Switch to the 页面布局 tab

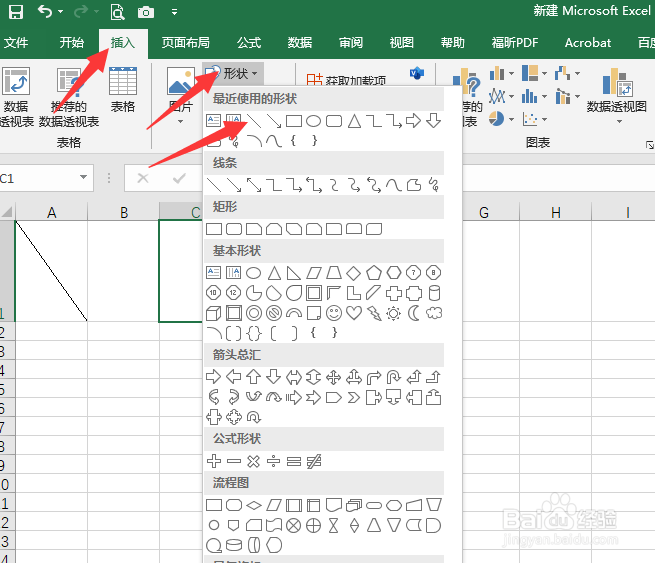(185, 43)
